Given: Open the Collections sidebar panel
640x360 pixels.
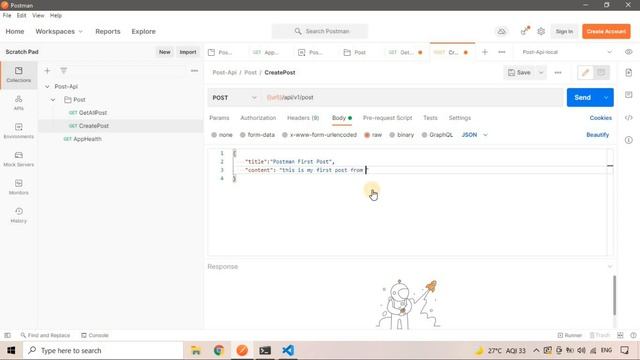Looking at the screenshot, I should tap(19, 75).
